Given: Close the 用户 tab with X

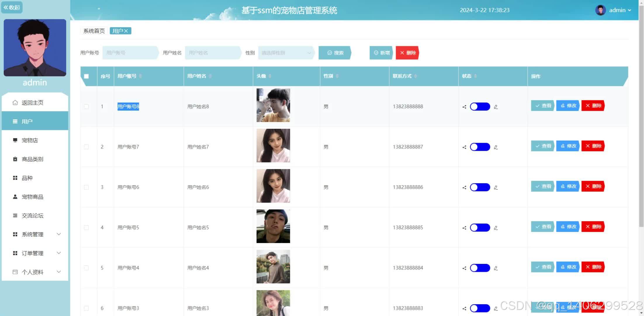Looking at the screenshot, I should pyautogui.click(x=126, y=31).
